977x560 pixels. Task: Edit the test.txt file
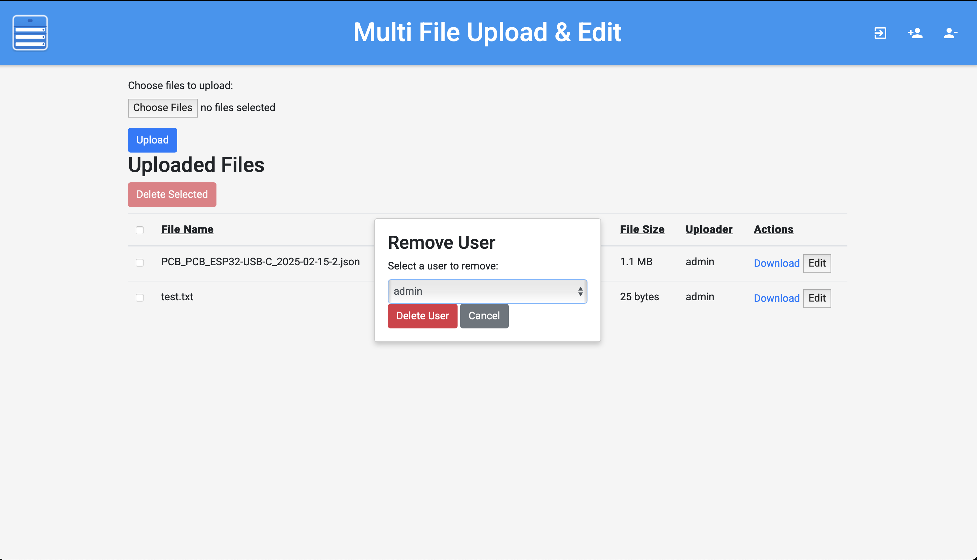(x=817, y=298)
